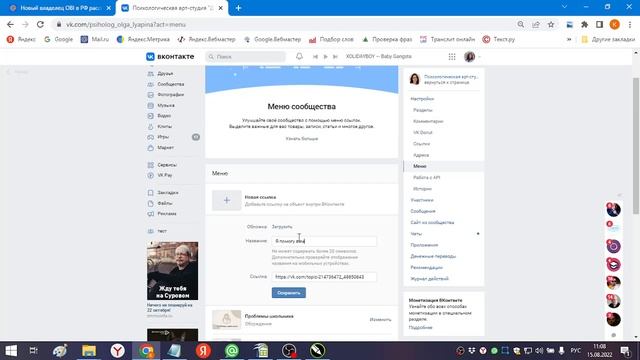Open Приложения settings section
The image size is (640, 360).
pos(424,245)
